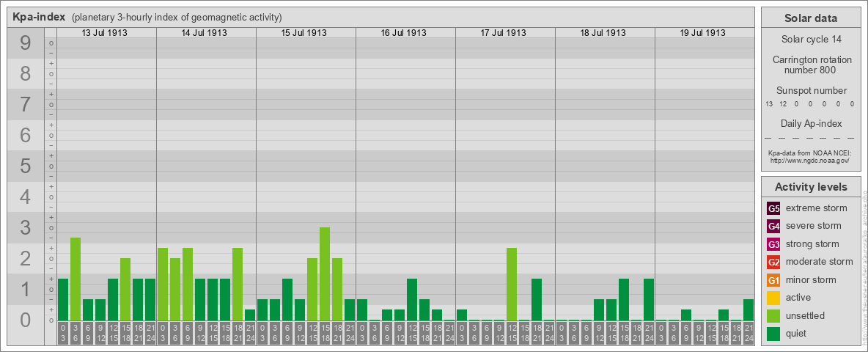Screen dimensions: 868x352
Task: Click the sunspot value '13'
Action: click(769, 104)
